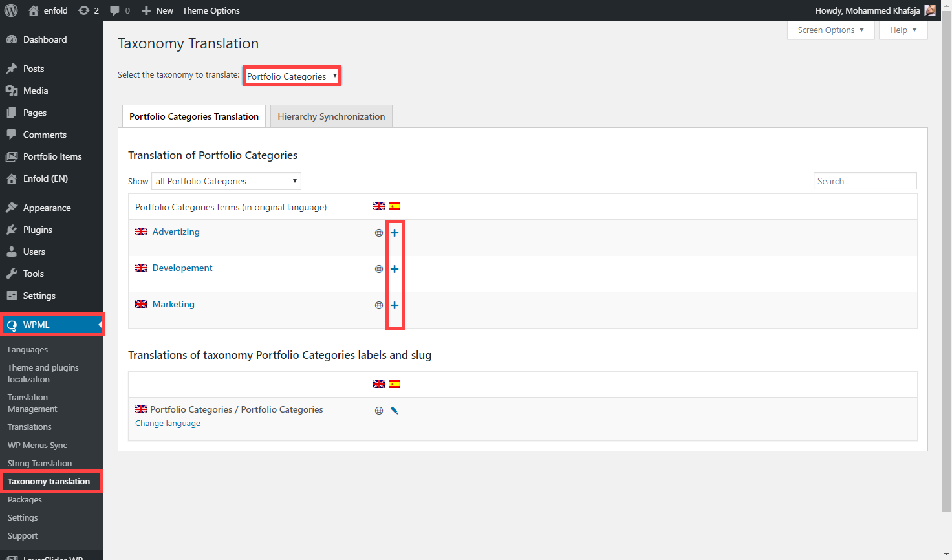
Task: Click the globe icon in Advertizing row
Action: [x=379, y=233]
